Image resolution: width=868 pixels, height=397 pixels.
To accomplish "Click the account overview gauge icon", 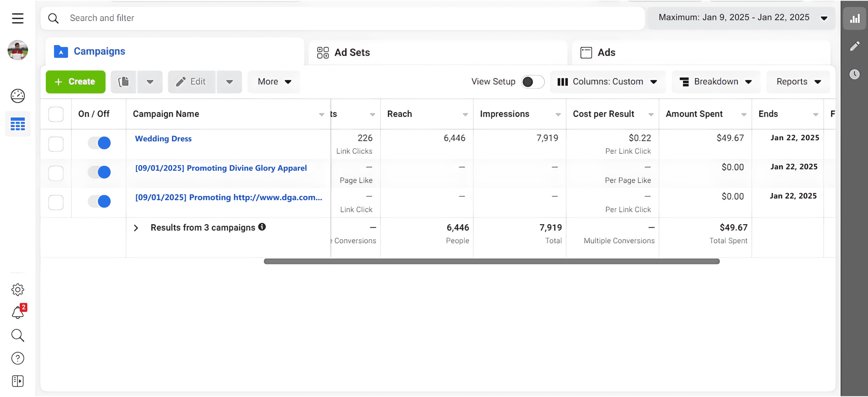I will tap(18, 96).
